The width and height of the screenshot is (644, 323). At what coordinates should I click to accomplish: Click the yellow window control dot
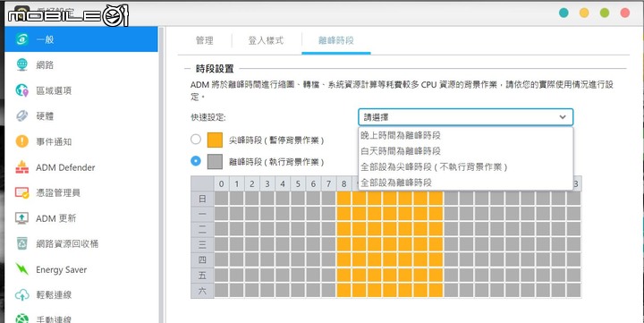584,13
